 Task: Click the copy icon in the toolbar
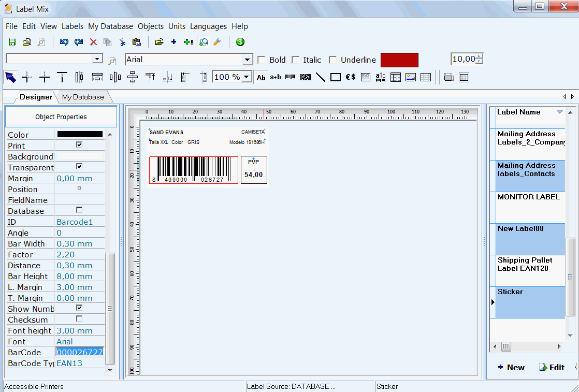coord(107,42)
